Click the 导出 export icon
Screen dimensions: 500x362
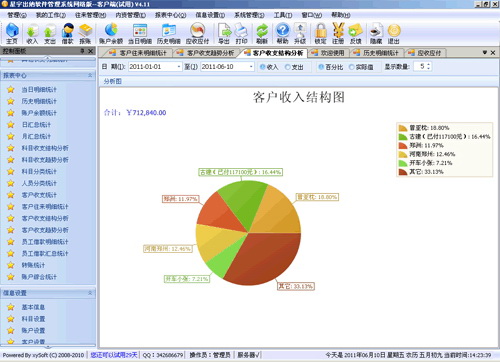coord(224,33)
